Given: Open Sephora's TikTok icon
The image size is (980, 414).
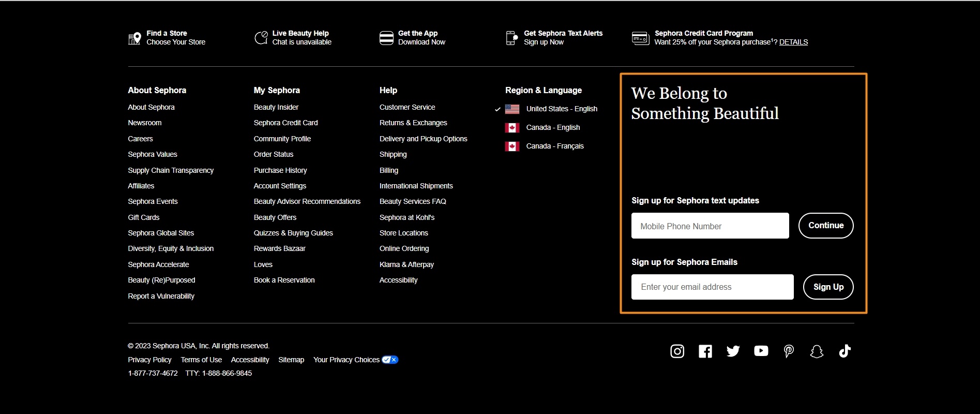Looking at the screenshot, I should coord(845,351).
